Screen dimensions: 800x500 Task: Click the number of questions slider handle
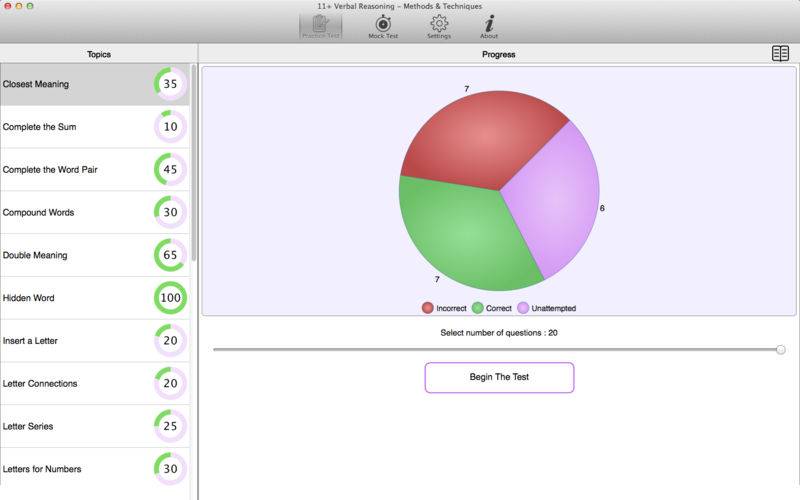(781, 350)
